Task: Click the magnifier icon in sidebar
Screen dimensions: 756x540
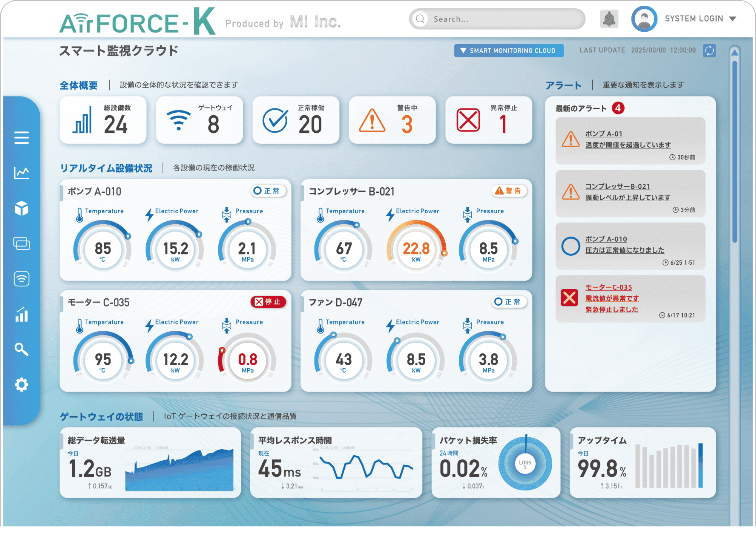Action: [x=22, y=349]
